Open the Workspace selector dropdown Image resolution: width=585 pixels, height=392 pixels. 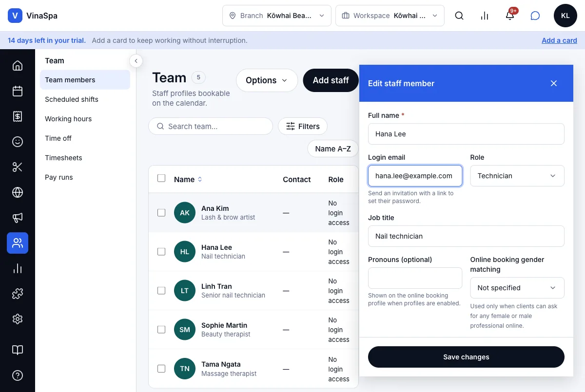390,16
